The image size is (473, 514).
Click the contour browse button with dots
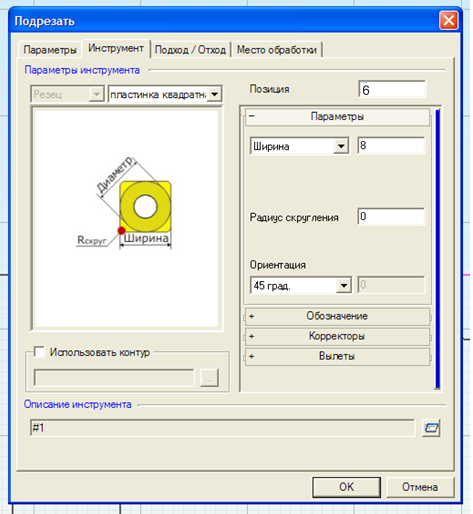209,378
